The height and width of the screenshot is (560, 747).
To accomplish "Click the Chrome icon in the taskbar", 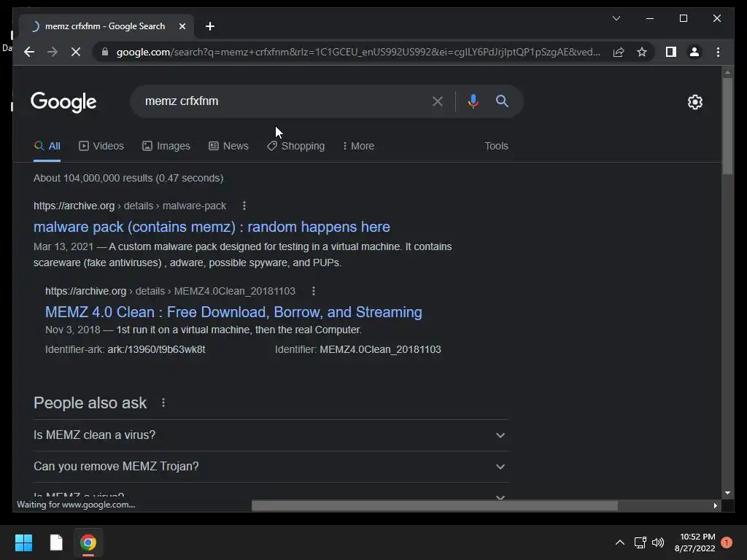I will pyautogui.click(x=88, y=542).
